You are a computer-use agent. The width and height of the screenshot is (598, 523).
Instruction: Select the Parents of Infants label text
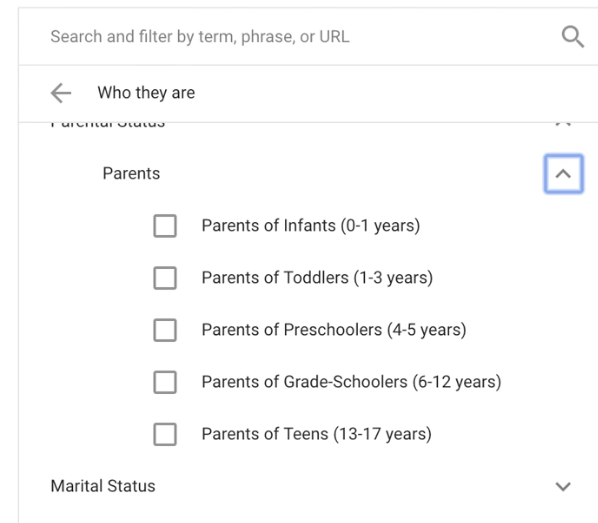[311, 225]
